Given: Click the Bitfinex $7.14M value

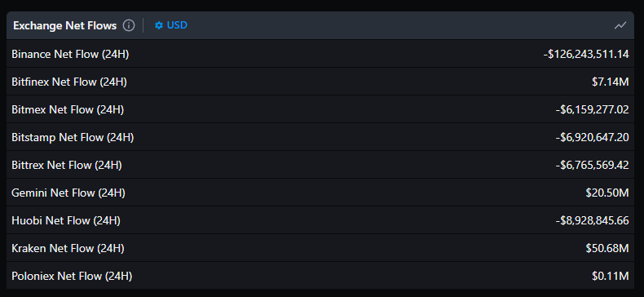Looking at the screenshot, I should coord(611,82).
